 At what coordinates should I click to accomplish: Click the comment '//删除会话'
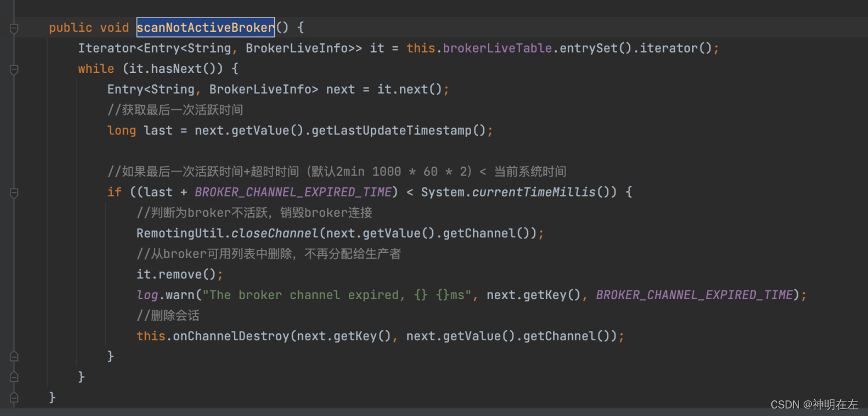point(168,315)
